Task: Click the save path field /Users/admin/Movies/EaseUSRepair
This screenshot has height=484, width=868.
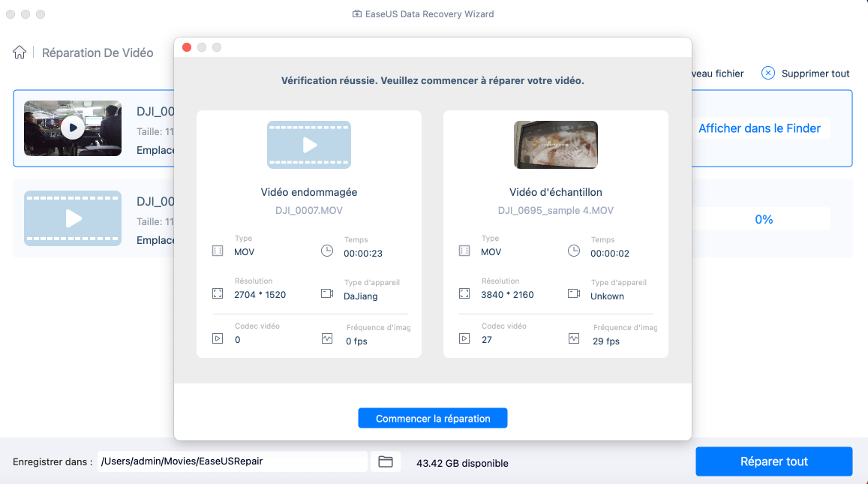Action: click(x=233, y=461)
